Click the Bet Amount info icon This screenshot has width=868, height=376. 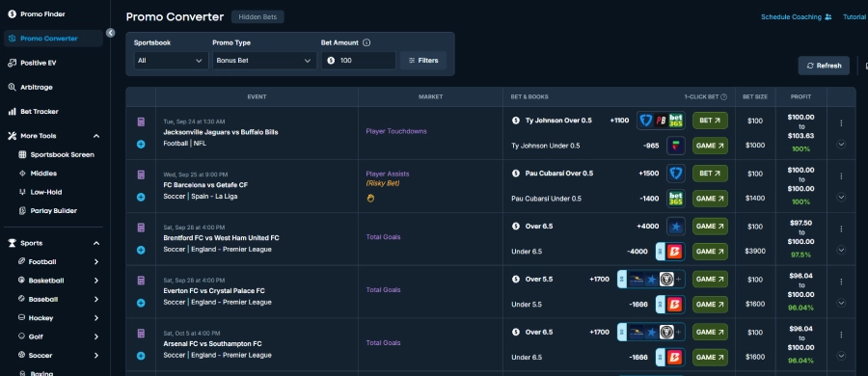click(366, 42)
